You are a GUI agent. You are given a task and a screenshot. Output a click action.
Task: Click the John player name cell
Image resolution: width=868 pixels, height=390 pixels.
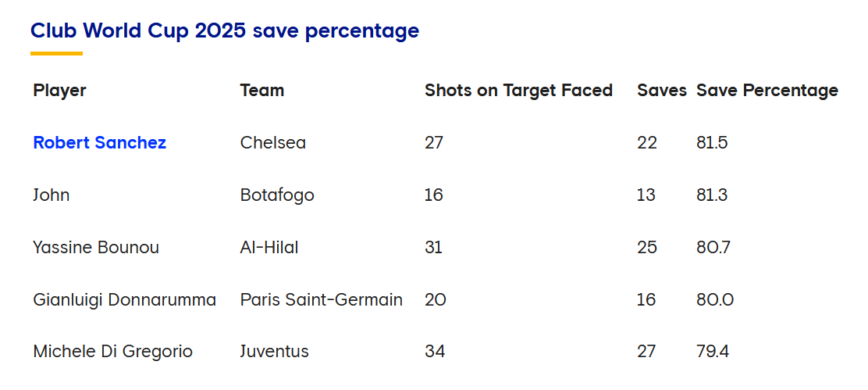pyautogui.click(x=52, y=195)
